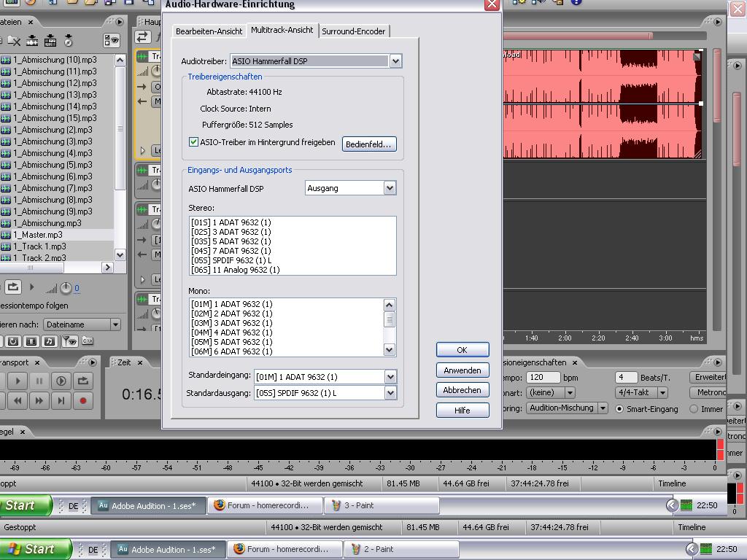Viewport: 747px width, 560px height.
Task: Click the Insert into CD List icon
Action: (69, 41)
